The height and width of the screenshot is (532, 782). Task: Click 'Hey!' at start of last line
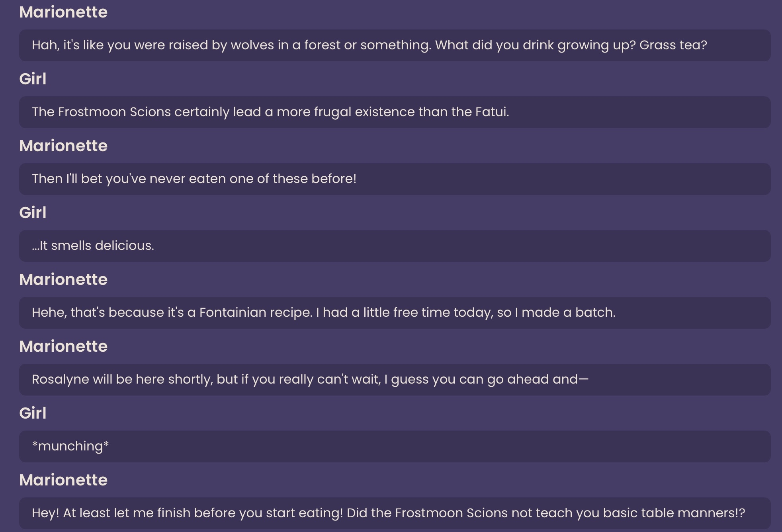(45, 513)
